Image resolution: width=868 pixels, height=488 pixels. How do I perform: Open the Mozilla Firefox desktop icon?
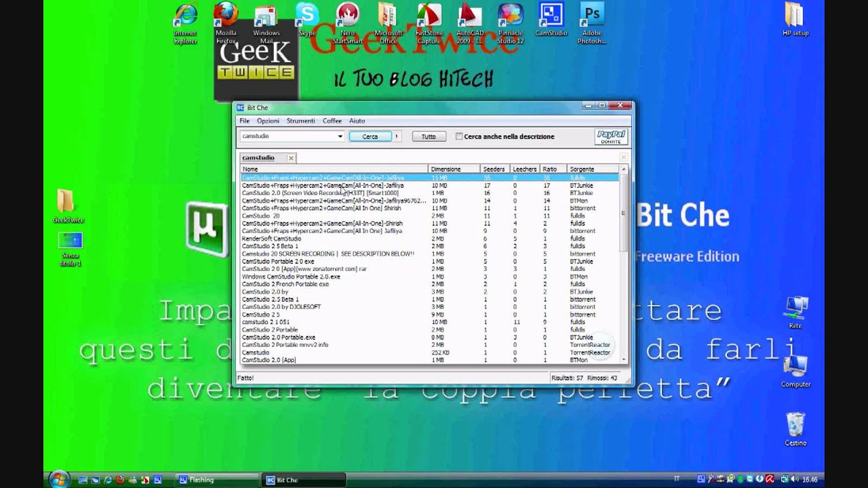tap(226, 24)
